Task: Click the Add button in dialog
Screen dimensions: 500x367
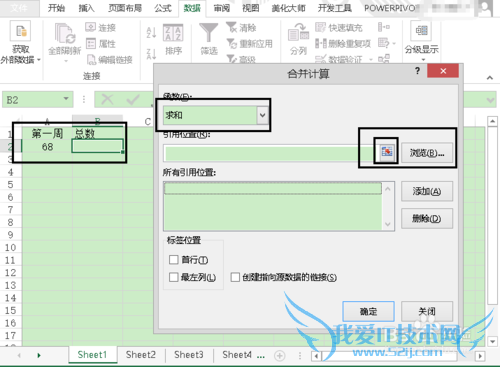Action: coord(427,191)
